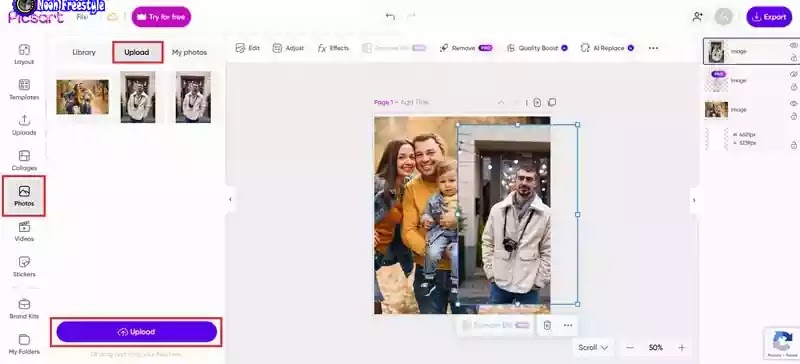
Task: Open the Scroll mode dropdown
Action: click(x=593, y=348)
